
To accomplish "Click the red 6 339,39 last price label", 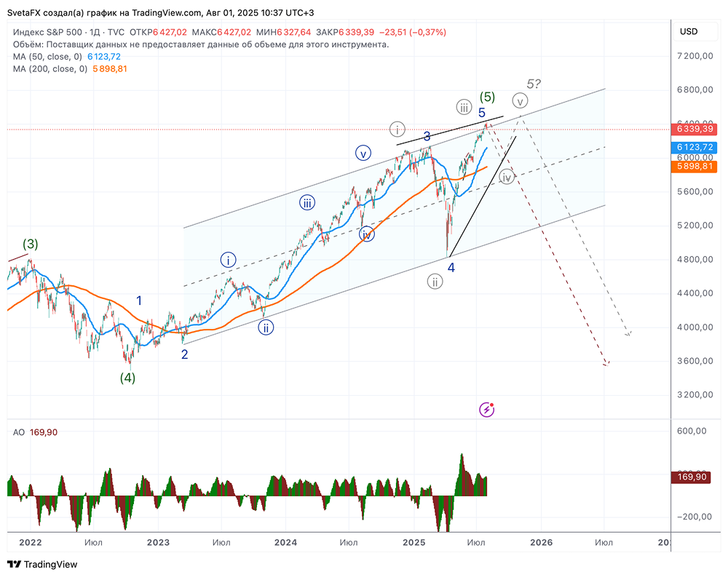I will (x=693, y=129).
